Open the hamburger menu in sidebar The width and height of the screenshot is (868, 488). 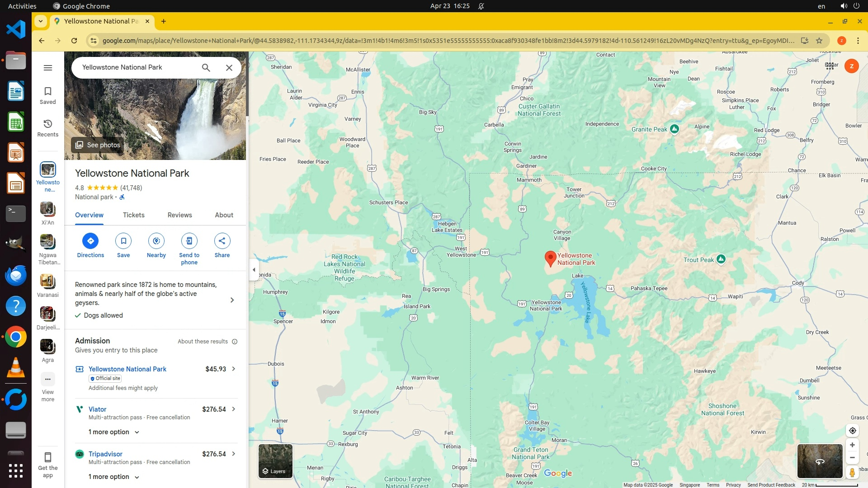tap(48, 68)
